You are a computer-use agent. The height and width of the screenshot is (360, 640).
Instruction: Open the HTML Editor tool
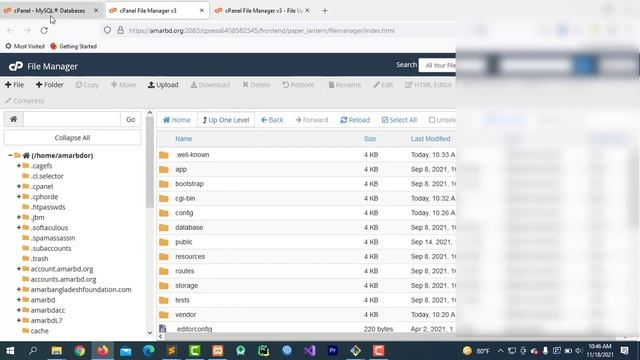point(429,85)
